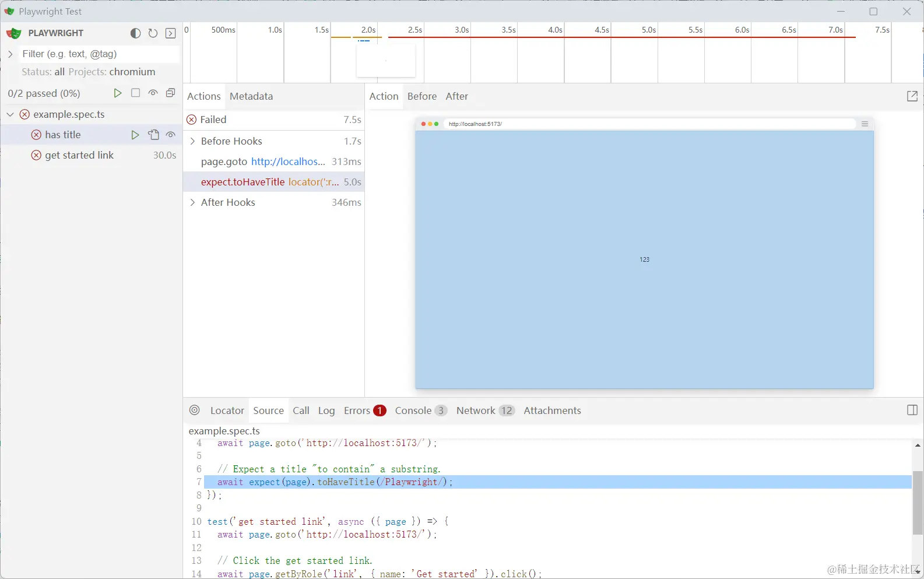Click the '123' text in the snapshot

[x=644, y=259]
